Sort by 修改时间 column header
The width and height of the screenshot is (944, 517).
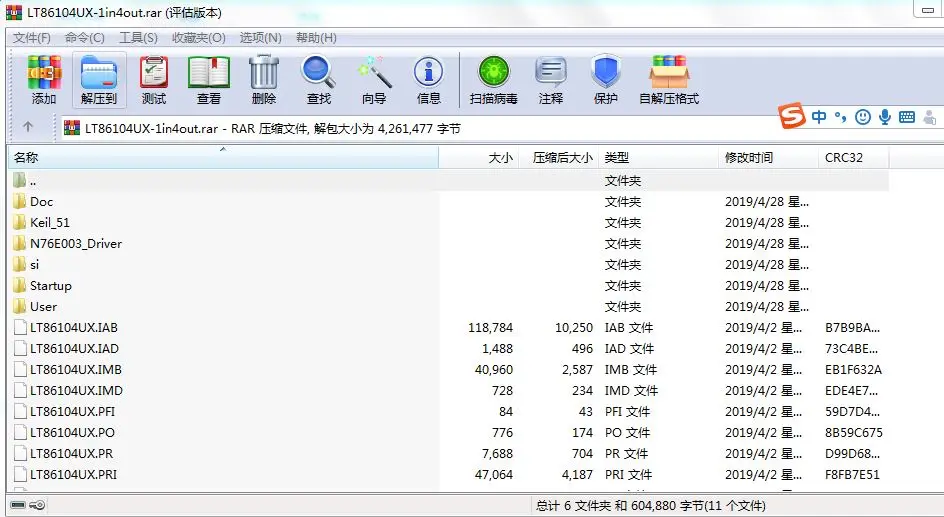(768, 158)
